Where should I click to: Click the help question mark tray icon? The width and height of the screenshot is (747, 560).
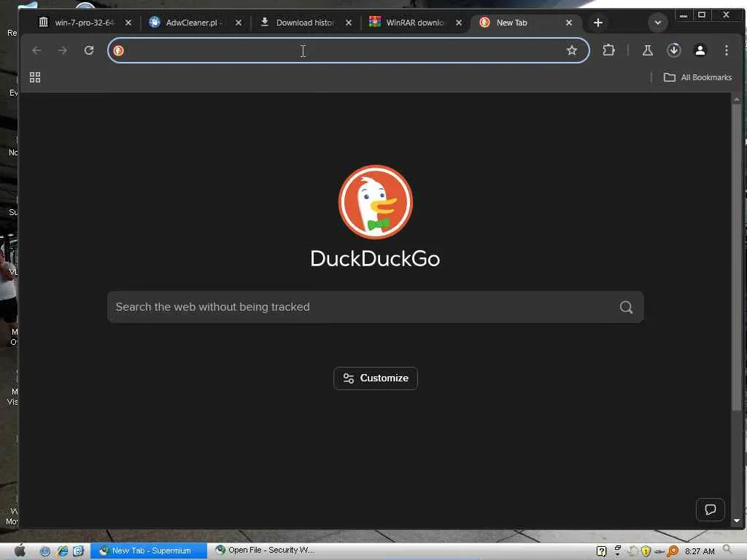(601, 551)
